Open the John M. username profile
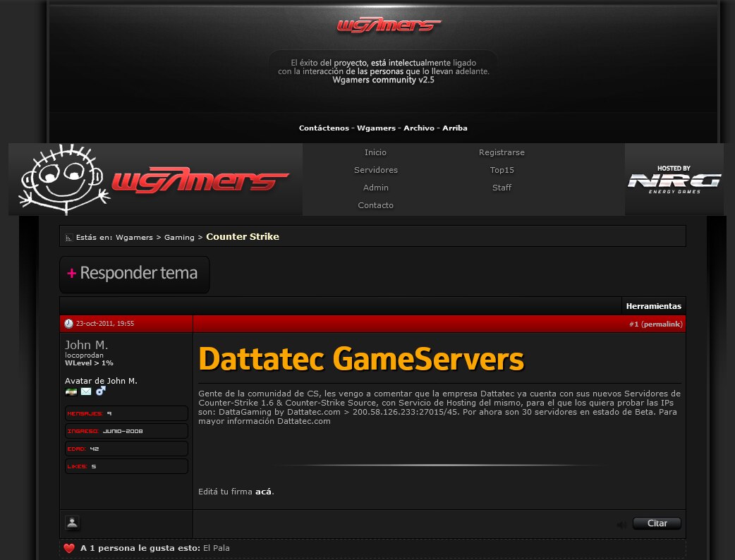735x560 pixels. coord(86,345)
